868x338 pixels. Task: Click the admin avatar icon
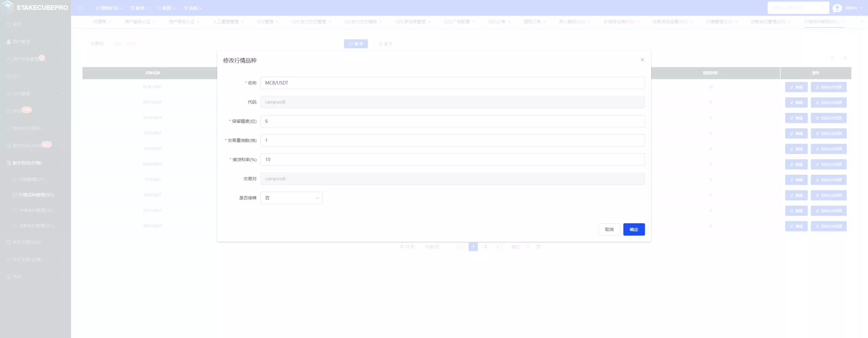tap(837, 8)
